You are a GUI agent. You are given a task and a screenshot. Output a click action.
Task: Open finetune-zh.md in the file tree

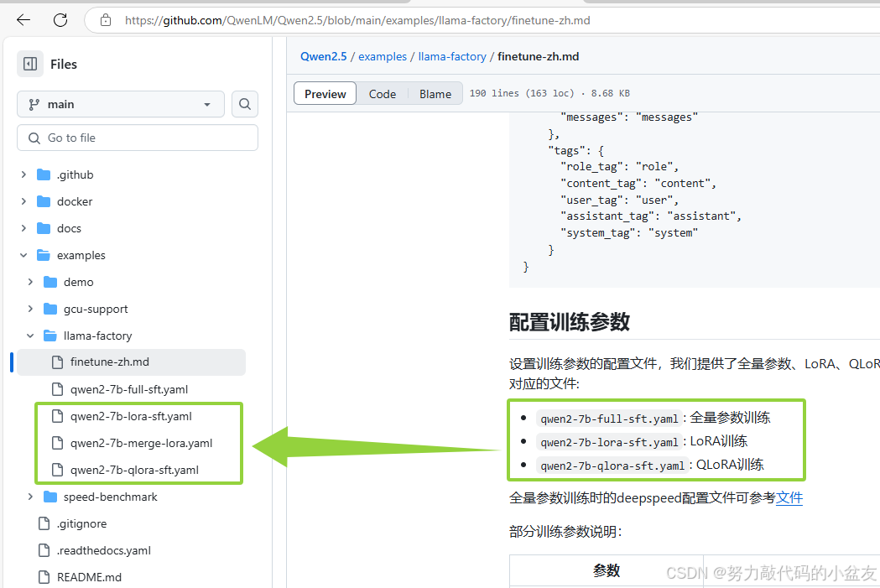click(x=109, y=362)
